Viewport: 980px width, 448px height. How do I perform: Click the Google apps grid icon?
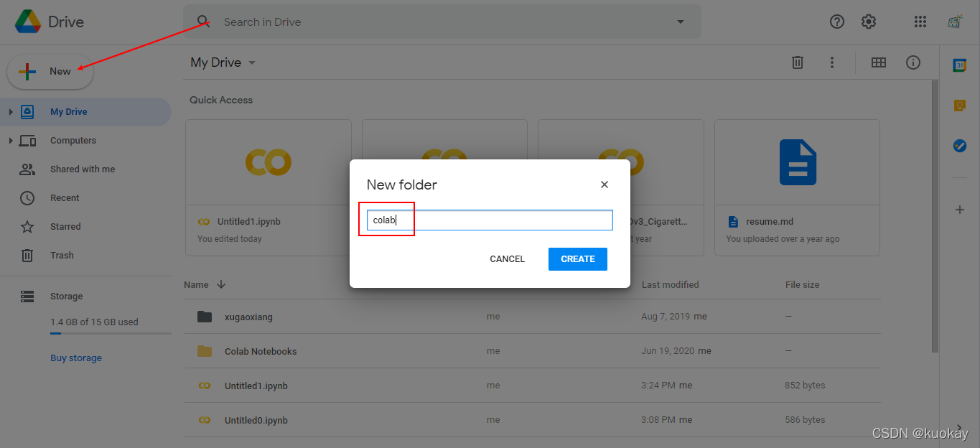920,22
